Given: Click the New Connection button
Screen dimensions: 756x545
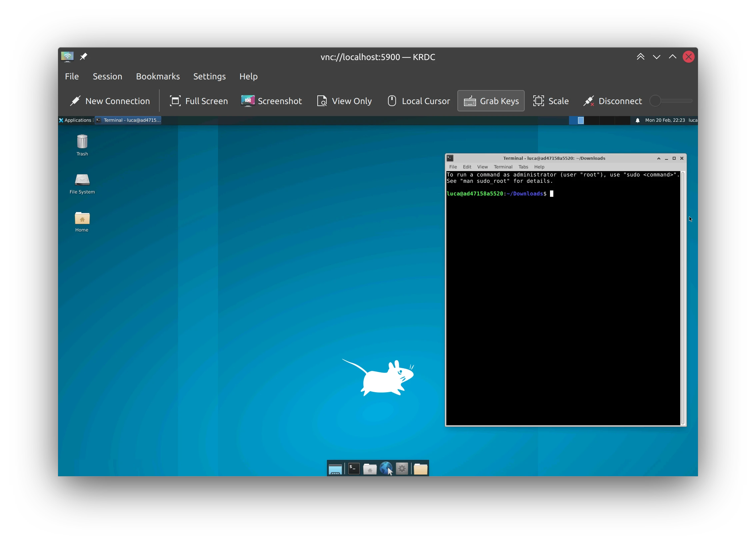Looking at the screenshot, I should point(110,101).
